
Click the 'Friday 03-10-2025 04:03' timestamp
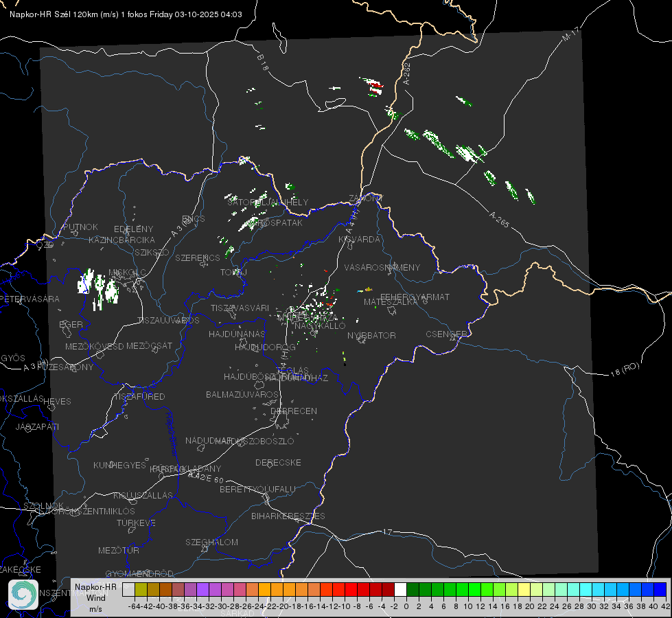(196, 14)
